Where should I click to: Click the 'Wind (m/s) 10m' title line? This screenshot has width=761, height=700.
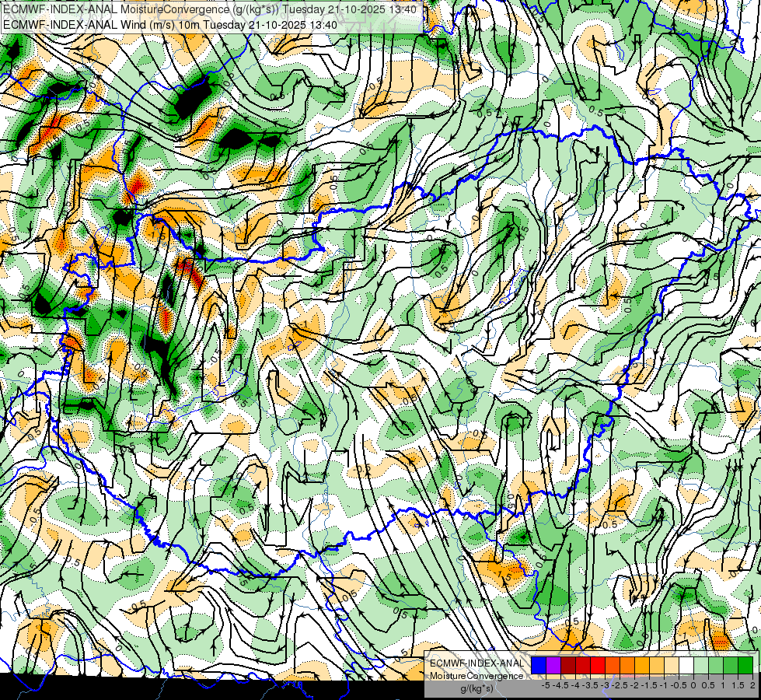click(x=170, y=25)
